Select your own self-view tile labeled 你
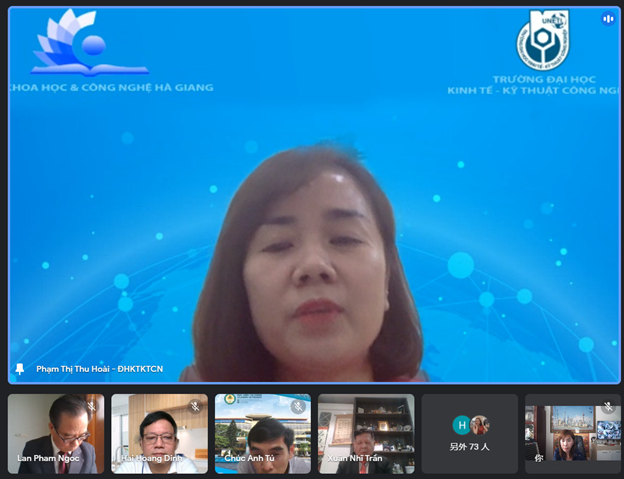The image size is (624, 479). point(573,434)
